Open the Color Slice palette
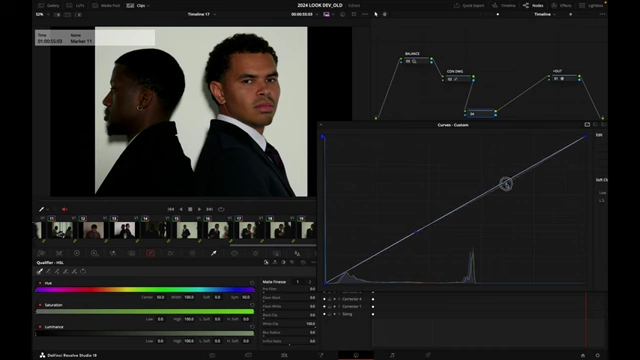Image resolution: width=640 pixels, height=360 pixels. click(192, 253)
